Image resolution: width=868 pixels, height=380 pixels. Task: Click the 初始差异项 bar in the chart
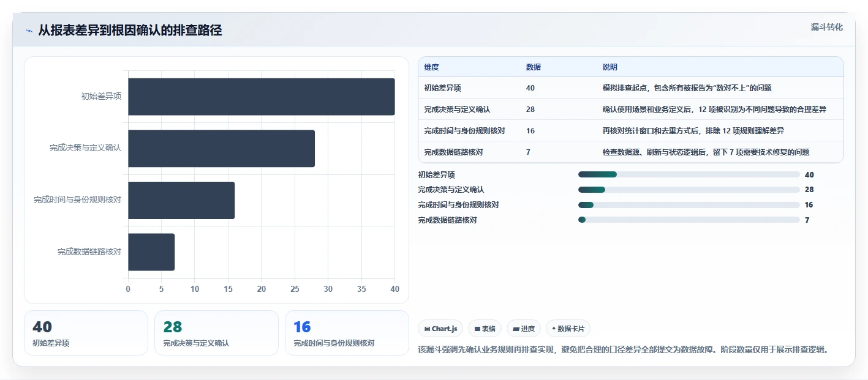261,97
